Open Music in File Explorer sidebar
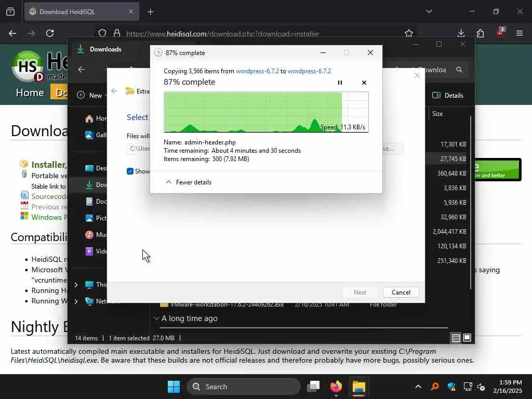The width and height of the screenshot is (532, 399). (96, 234)
